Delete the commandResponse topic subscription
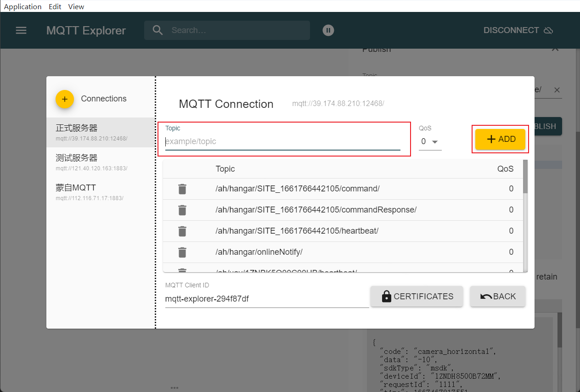This screenshot has height=392, width=580. tap(182, 210)
